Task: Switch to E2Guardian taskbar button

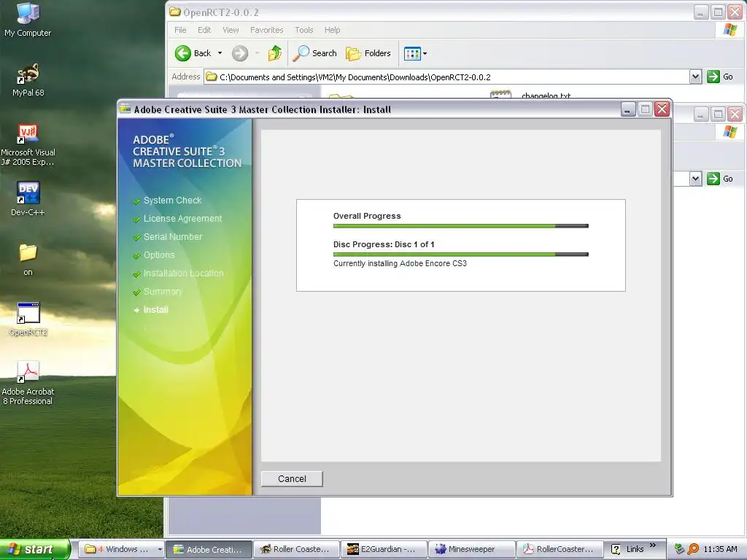Action: point(384,549)
